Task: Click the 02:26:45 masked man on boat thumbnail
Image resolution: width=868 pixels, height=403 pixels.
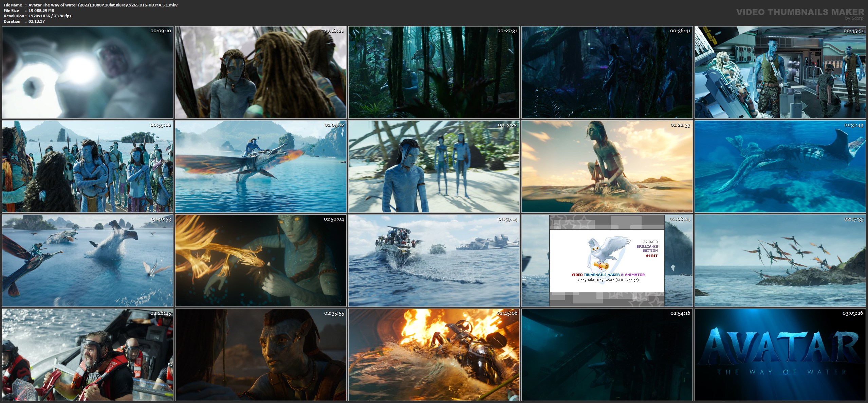Action: coord(88,355)
